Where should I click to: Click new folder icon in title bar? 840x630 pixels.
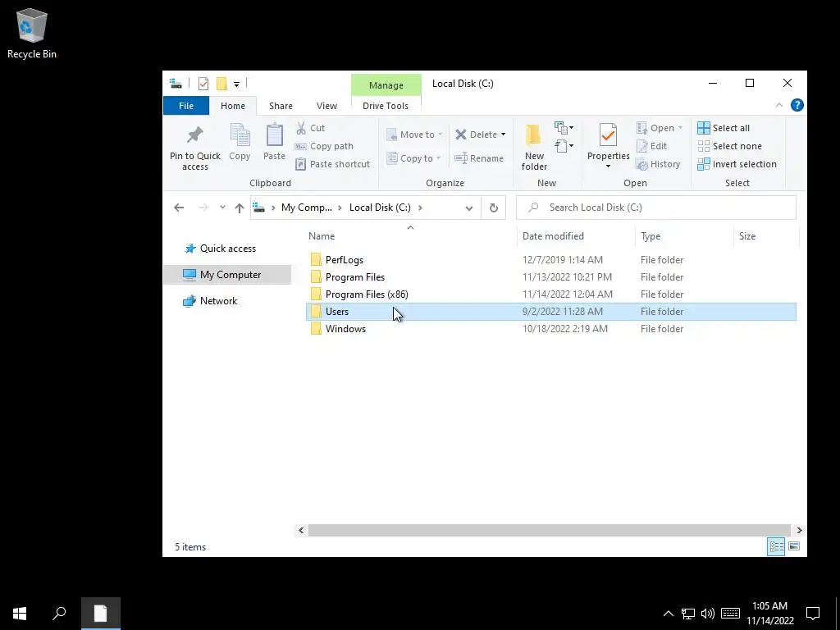click(x=221, y=83)
